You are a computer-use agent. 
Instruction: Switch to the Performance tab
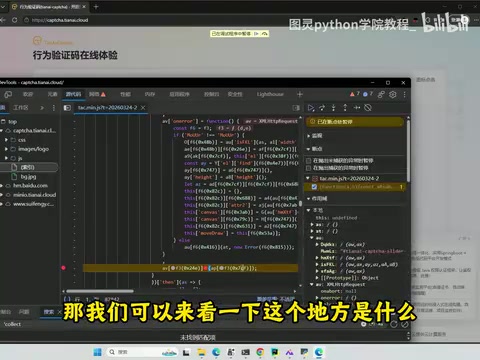(x=125, y=94)
